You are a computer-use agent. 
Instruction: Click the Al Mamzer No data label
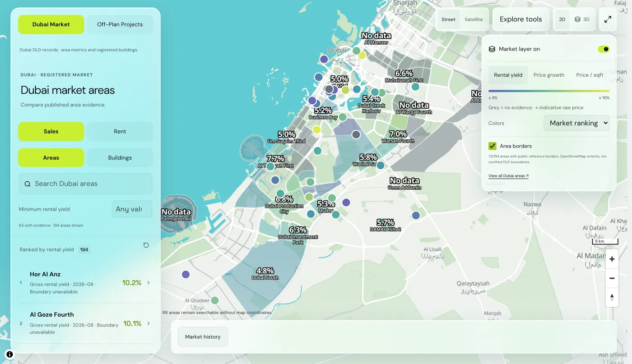tap(376, 38)
